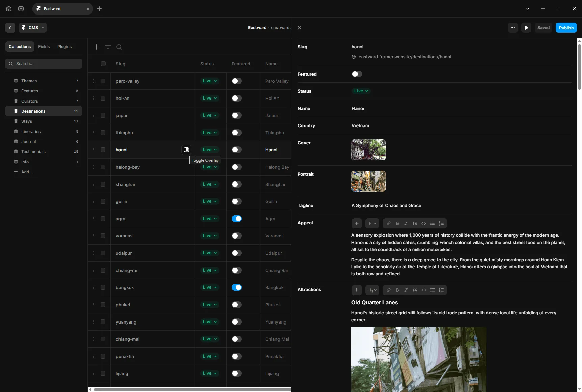Screen dimensions: 582x392
Task: Click the table horizontal scrollbar
Action: point(192,389)
